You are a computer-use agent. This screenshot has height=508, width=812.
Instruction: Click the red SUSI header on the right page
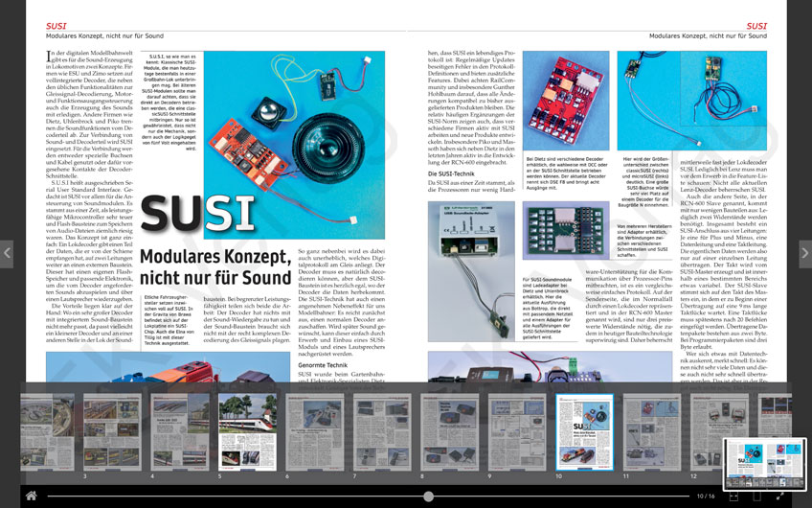[756, 26]
